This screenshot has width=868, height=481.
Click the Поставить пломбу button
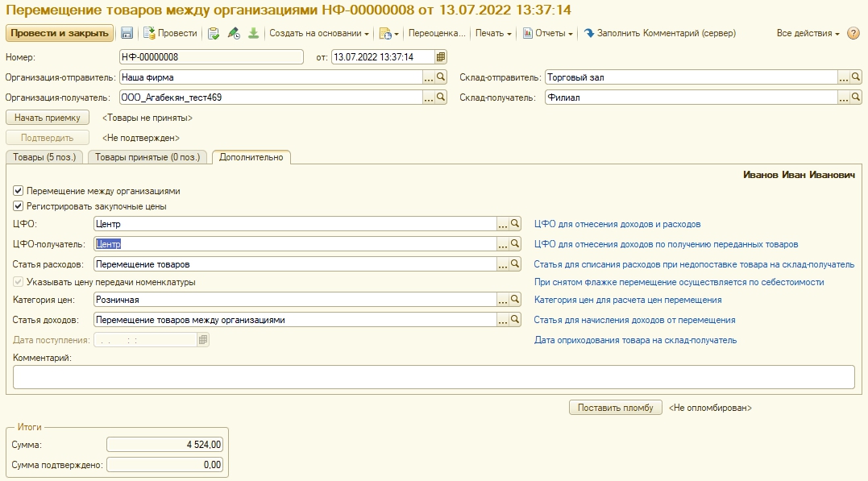(616, 408)
